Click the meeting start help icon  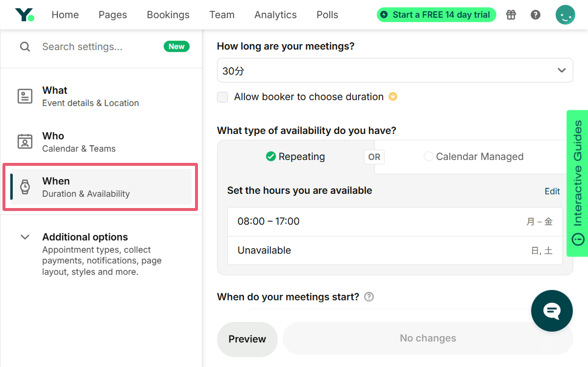369,297
